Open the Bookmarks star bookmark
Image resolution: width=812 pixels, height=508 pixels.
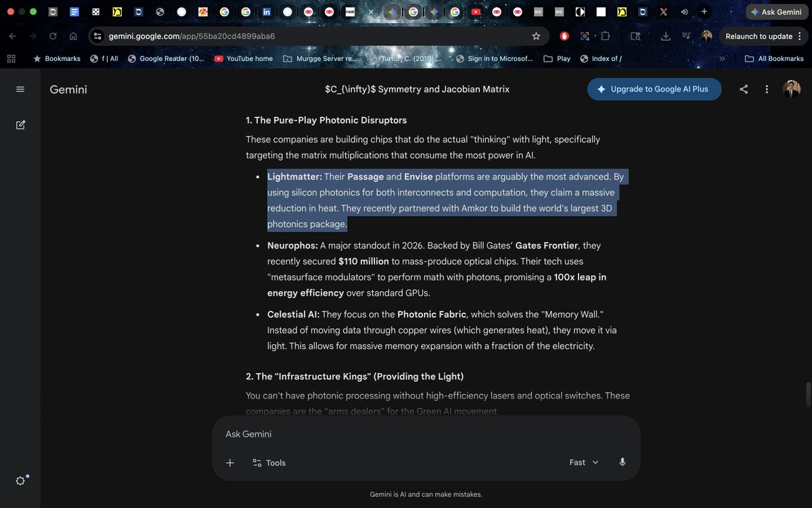[x=57, y=59]
